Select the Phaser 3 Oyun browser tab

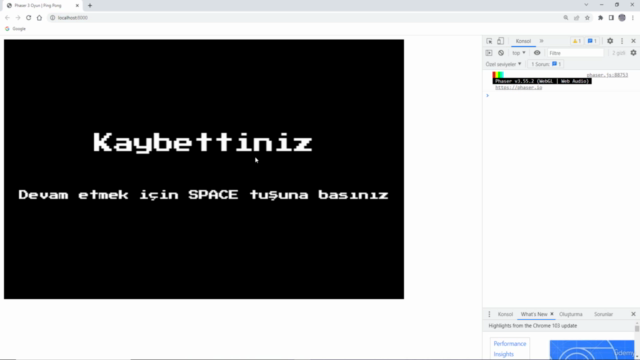[x=42, y=6]
